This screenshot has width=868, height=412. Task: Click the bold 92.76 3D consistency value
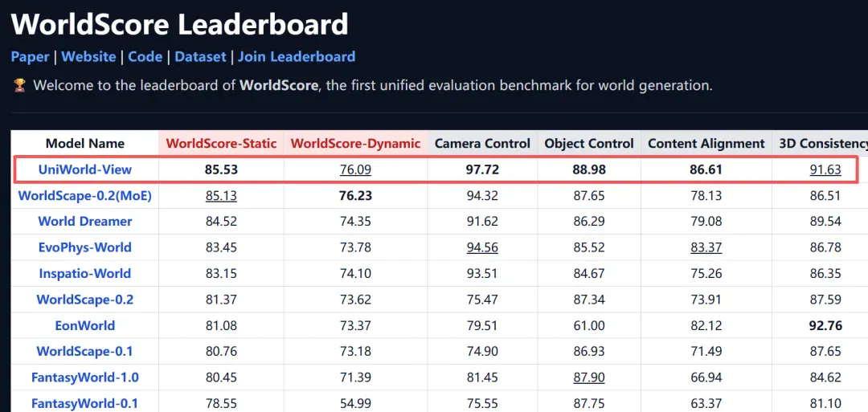(x=825, y=325)
